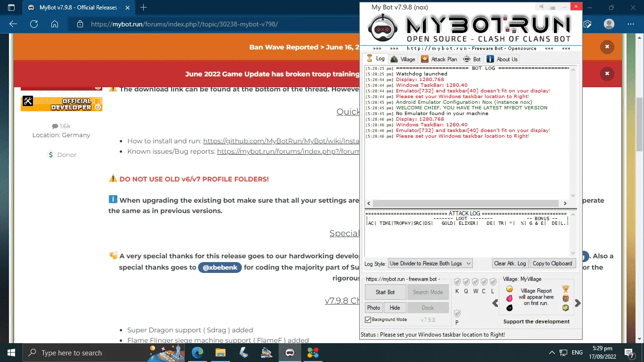Click the Photo button
This screenshot has width=644, height=362.
[373, 308]
